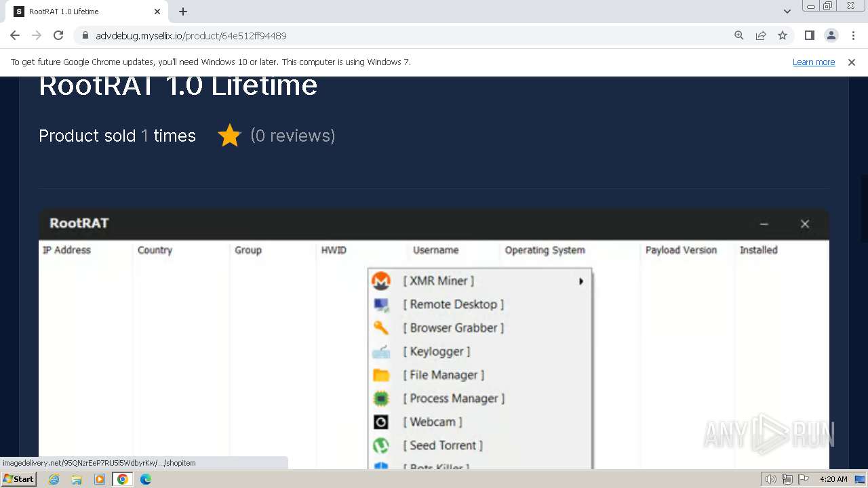Click the taskbar clock showing 4:20 AM
Viewport: 868px width, 488px height.
(x=833, y=479)
